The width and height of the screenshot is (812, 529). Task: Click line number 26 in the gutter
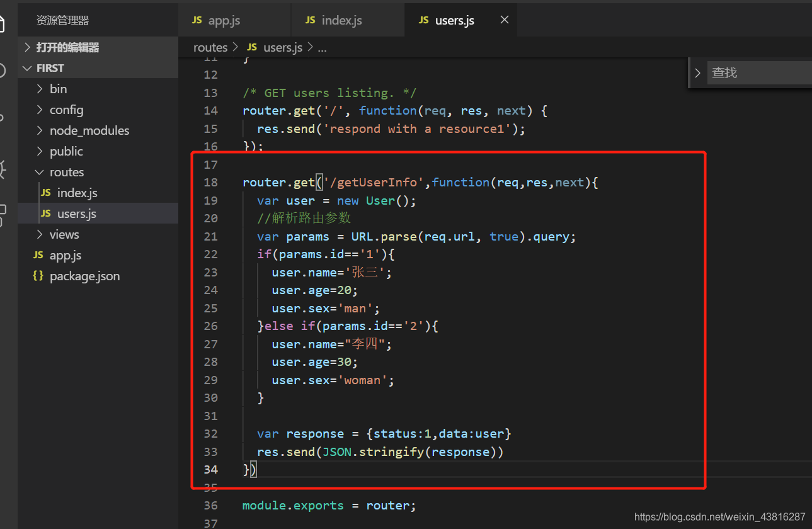tap(210, 326)
